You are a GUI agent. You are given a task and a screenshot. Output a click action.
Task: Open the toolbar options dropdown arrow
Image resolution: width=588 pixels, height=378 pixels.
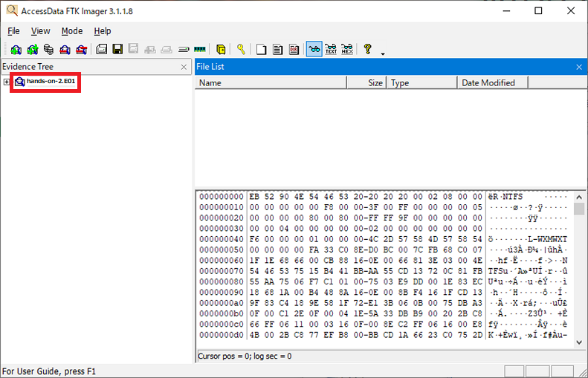click(383, 54)
